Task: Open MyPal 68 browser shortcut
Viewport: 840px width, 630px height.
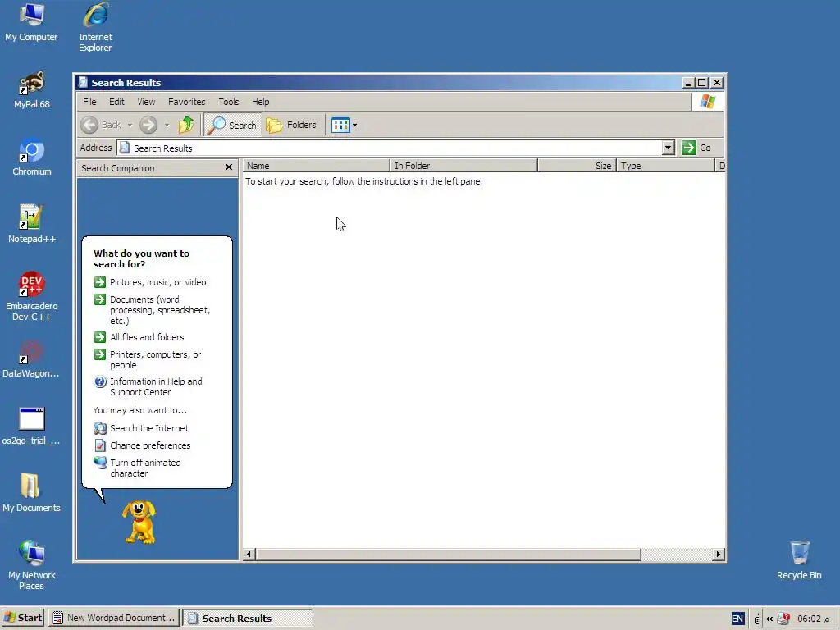Action: (32, 90)
